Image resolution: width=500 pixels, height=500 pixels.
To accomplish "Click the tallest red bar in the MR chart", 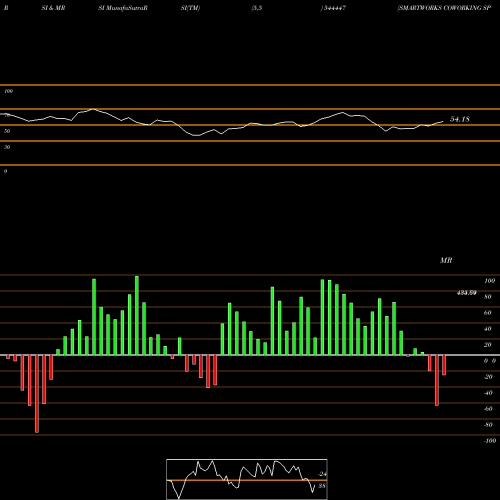I will [x=37, y=394].
